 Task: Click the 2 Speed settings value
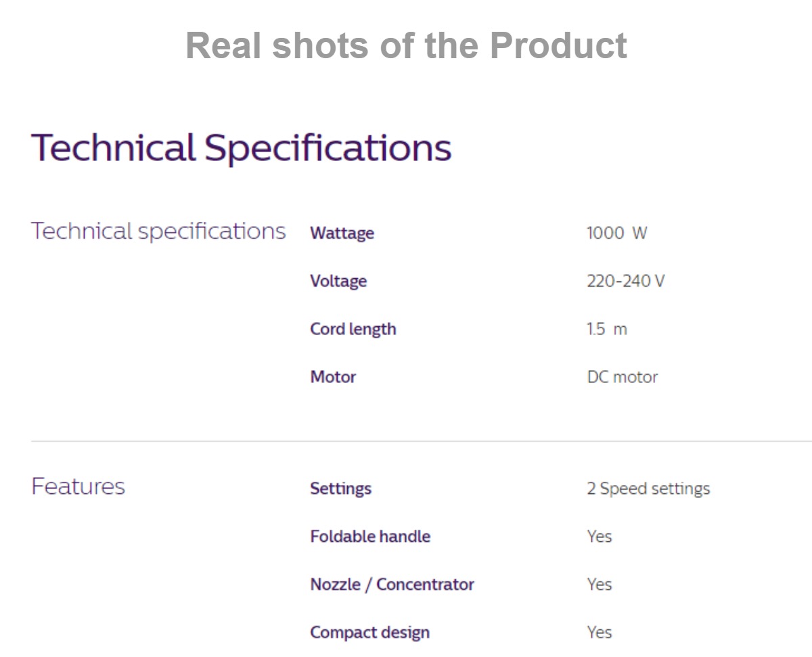click(x=648, y=489)
